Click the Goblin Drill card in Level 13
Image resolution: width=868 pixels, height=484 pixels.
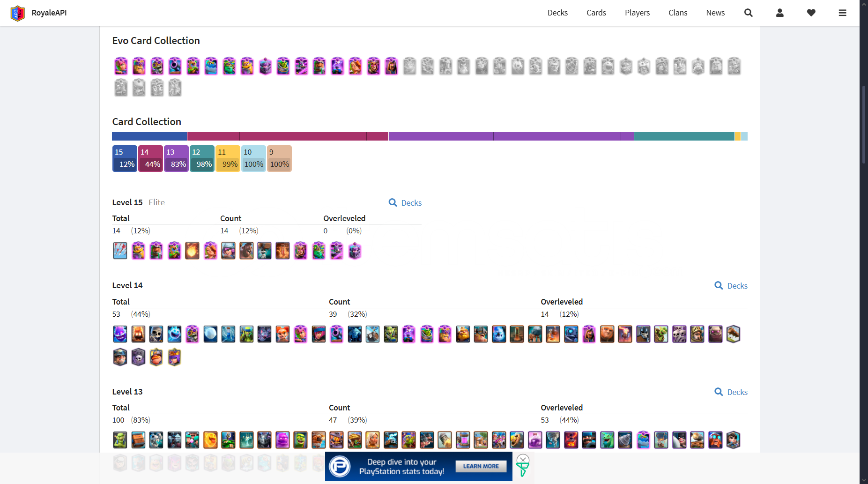[625, 440]
